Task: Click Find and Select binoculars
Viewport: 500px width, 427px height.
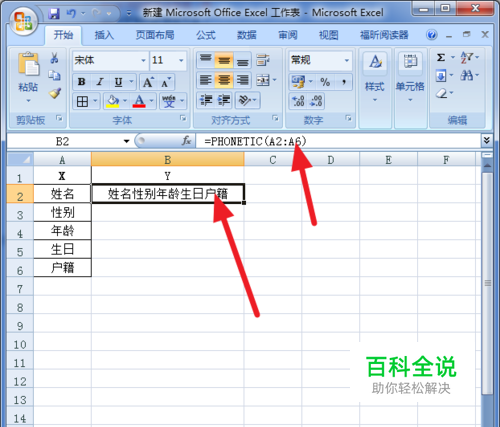Action: 466,76
